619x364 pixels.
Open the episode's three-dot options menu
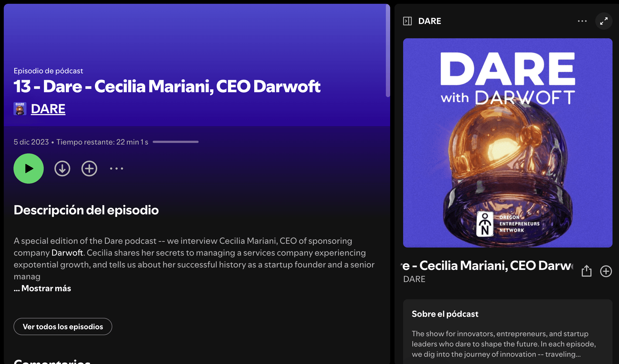[117, 169]
